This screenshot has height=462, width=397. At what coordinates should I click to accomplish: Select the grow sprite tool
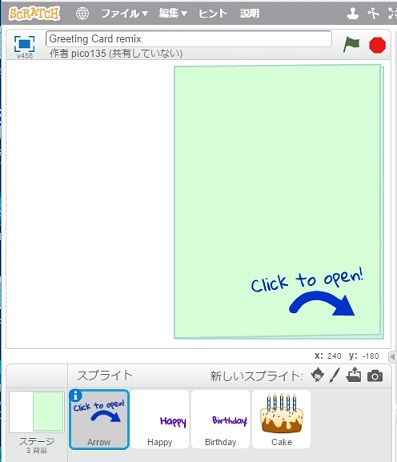392,14
